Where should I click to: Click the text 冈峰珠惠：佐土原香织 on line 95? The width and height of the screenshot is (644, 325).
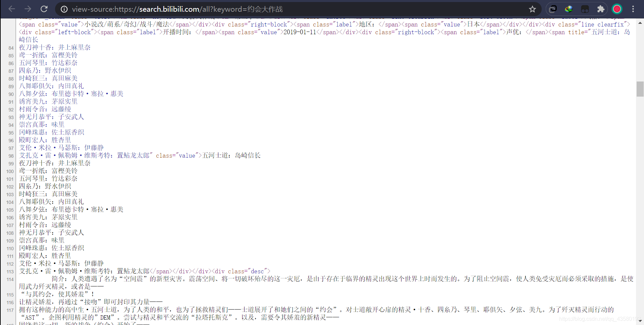(x=51, y=132)
